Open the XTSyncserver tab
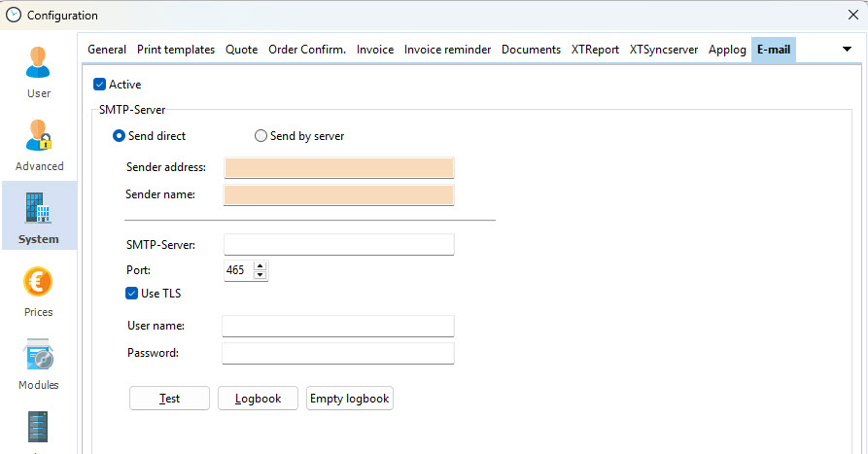This screenshot has width=868, height=454. [x=663, y=50]
